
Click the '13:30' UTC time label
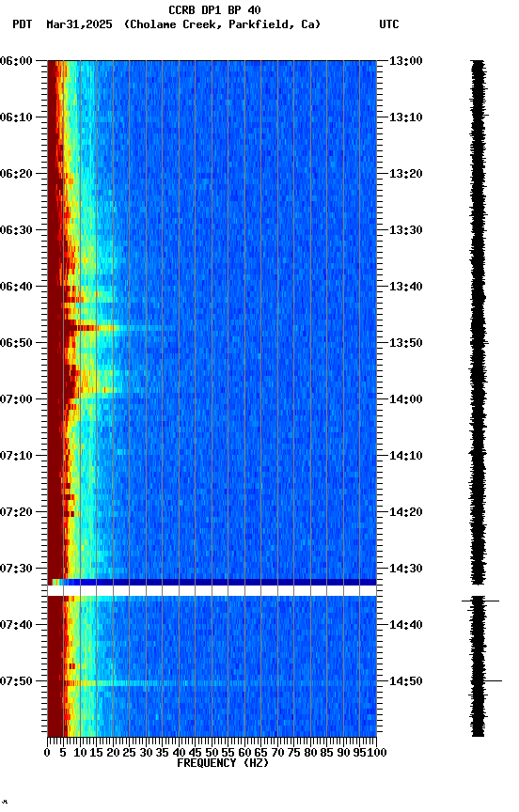click(x=405, y=230)
